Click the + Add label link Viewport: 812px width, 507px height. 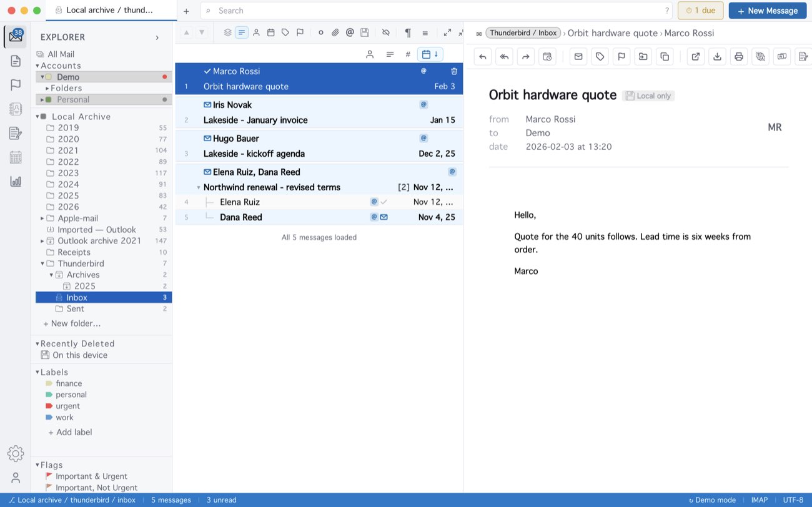(x=70, y=432)
